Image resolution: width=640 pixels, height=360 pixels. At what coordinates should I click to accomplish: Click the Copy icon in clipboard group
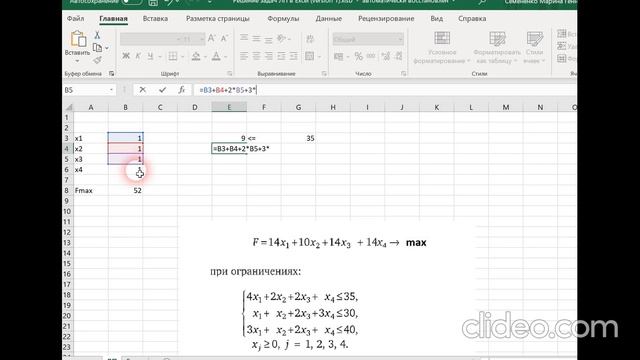pos(97,48)
